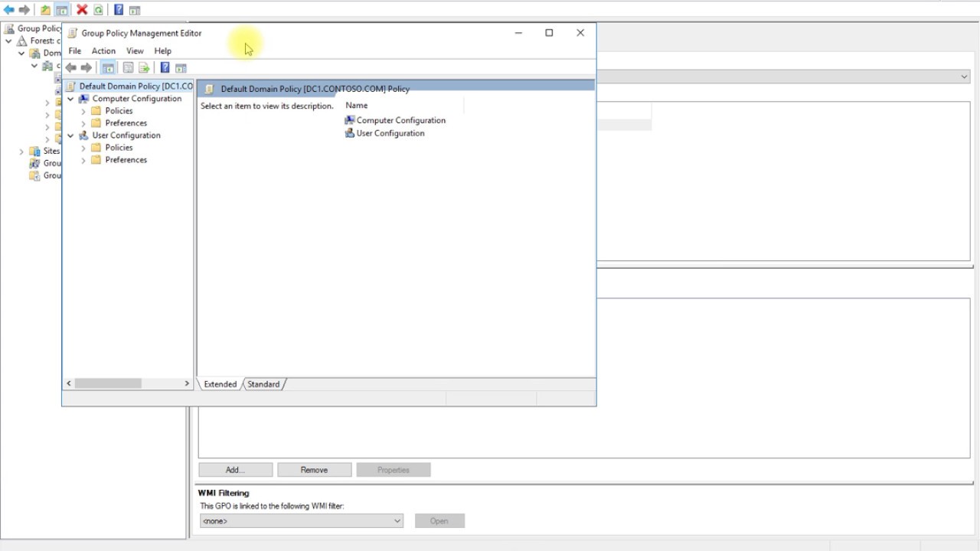Open the Help icon in the Editor toolbar
The width and height of the screenshot is (980, 551).
pyautogui.click(x=165, y=68)
